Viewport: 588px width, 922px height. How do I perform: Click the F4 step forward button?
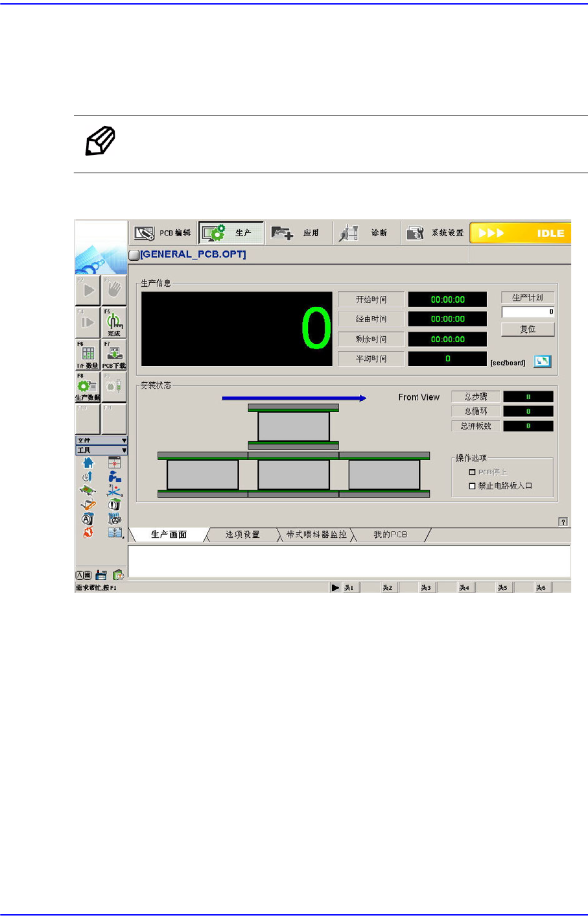click(88, 322)
